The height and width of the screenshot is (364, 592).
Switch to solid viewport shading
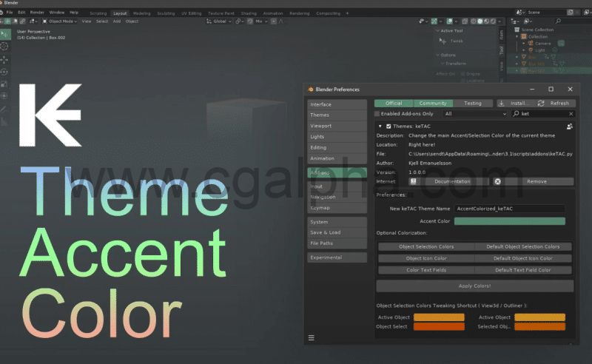pyautogui.click(x=480, y=21)
